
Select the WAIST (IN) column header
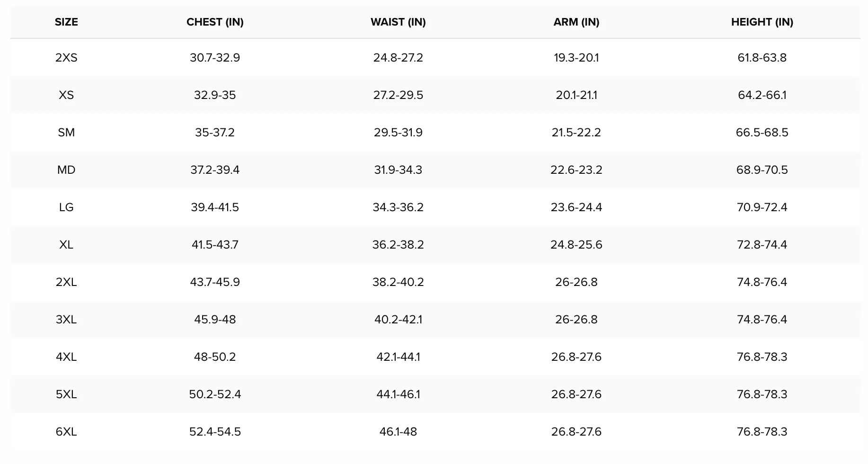click(x=398, y=22)
